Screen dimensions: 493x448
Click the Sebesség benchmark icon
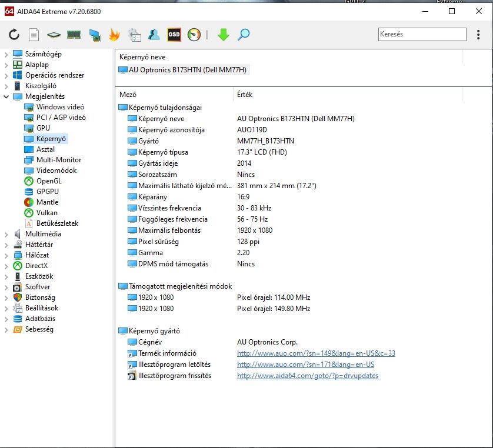coord(17,330)
